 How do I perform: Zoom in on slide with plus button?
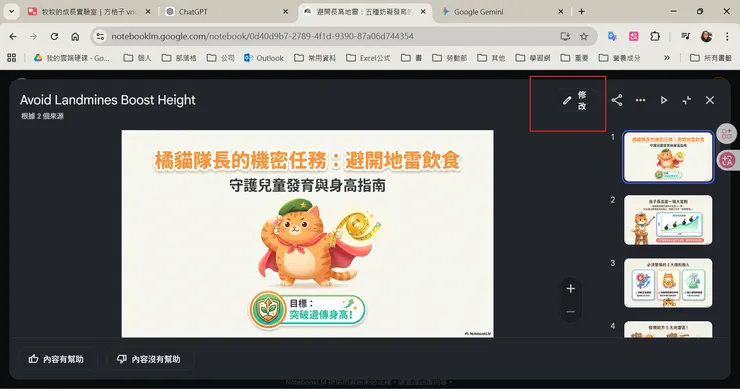[x=571, y=288]
